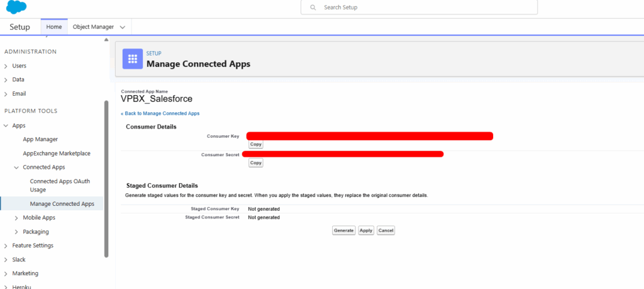Click the sidebar scroll-up arrow
Viewport: 644px width, 289px height.
click(x=106, y=40)
